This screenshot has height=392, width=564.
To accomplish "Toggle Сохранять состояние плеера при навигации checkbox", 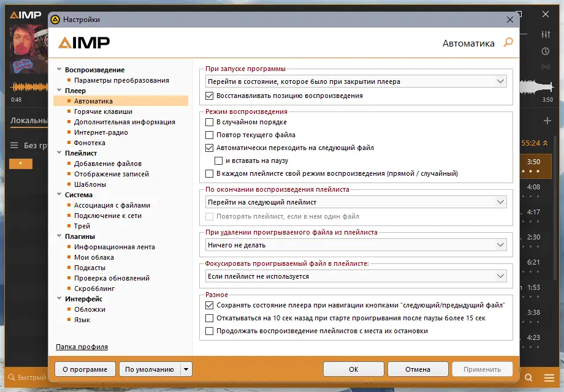I will (x=209, y=306).
